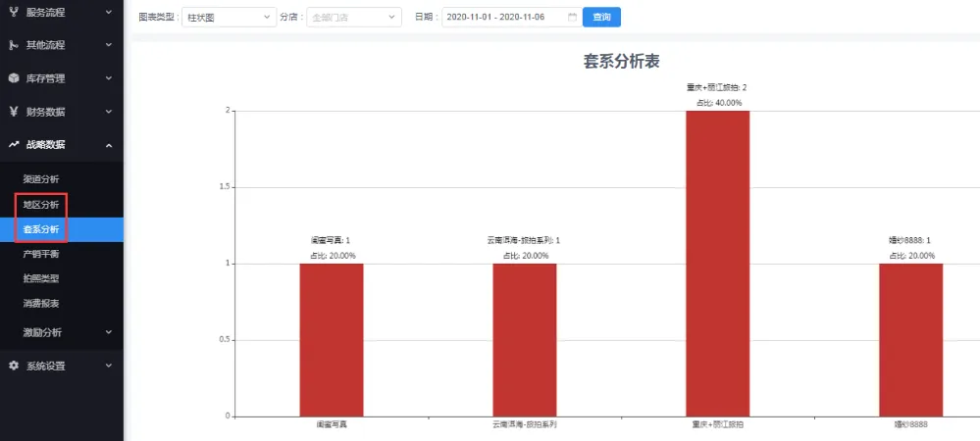Select 地区分析 menu item
980x441 pixels.
click(x=41, y=205)
